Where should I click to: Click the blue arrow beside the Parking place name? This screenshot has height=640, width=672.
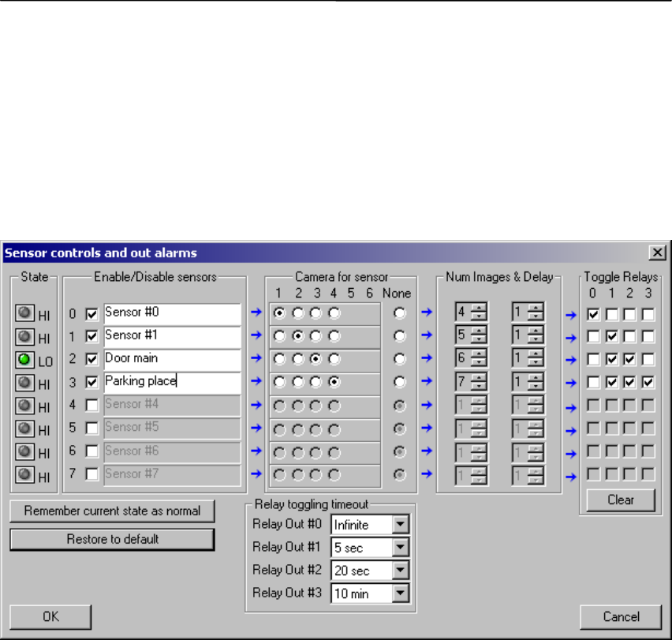255,382
